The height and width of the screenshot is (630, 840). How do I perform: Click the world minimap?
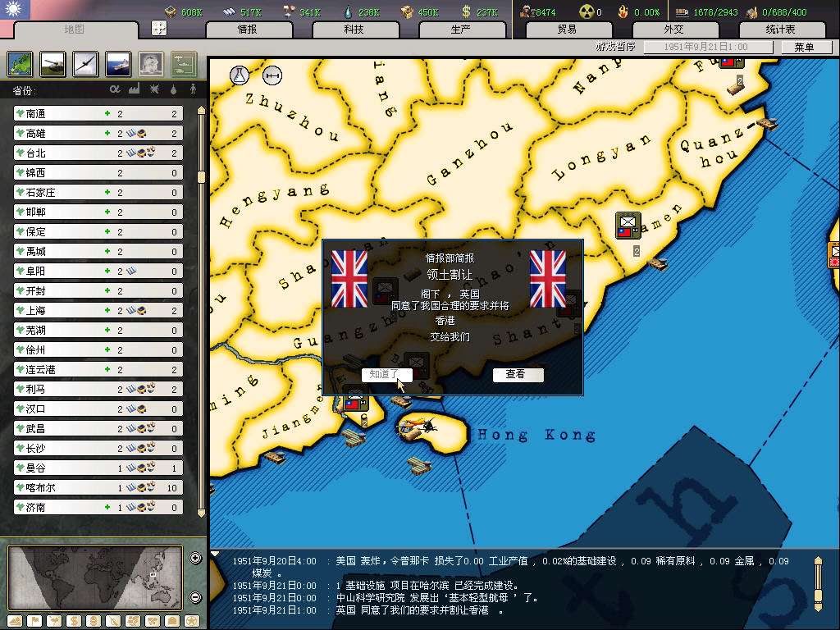(95, 577)
